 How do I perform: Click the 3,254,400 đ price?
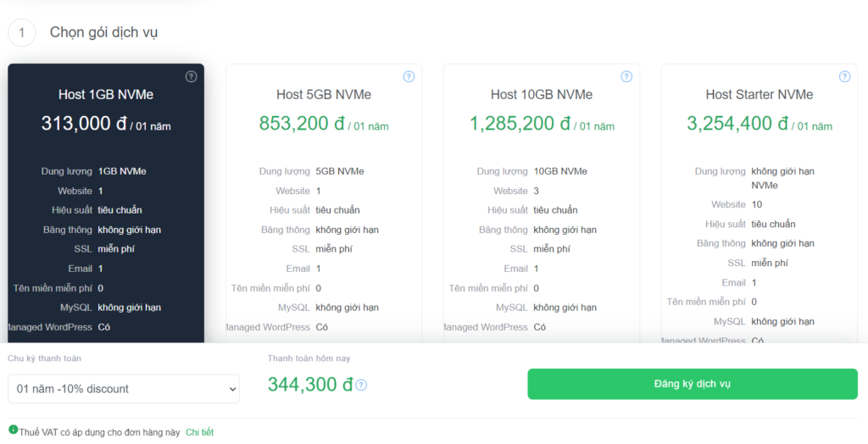[737, 123]
